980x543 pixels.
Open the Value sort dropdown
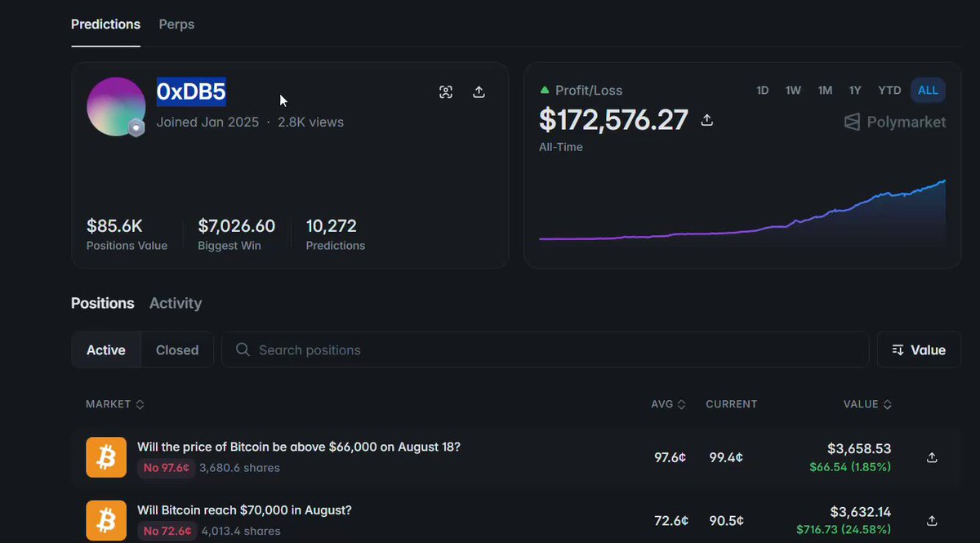tap(919, 349)
